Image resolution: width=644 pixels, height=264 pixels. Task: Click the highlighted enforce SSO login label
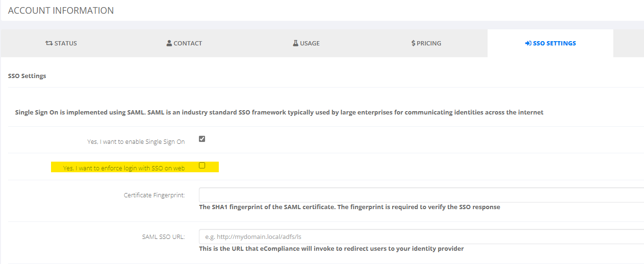pos(124,168)
